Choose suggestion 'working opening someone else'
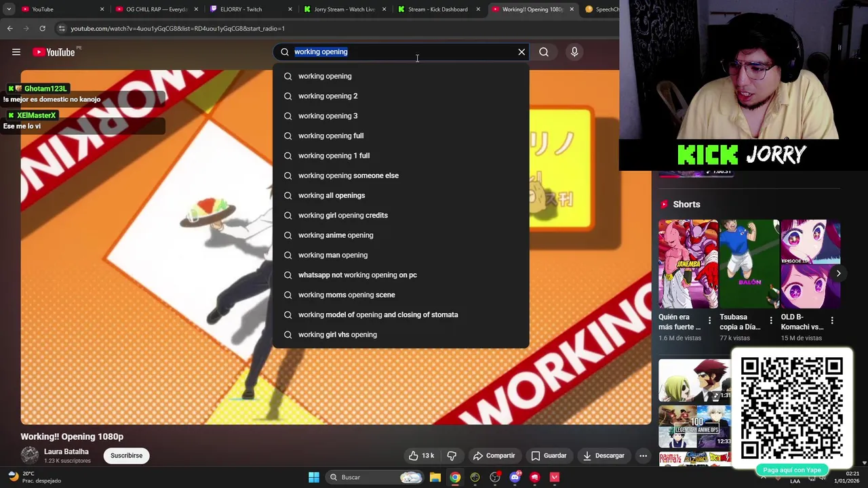The image size is (868, 488). [401, 176]
